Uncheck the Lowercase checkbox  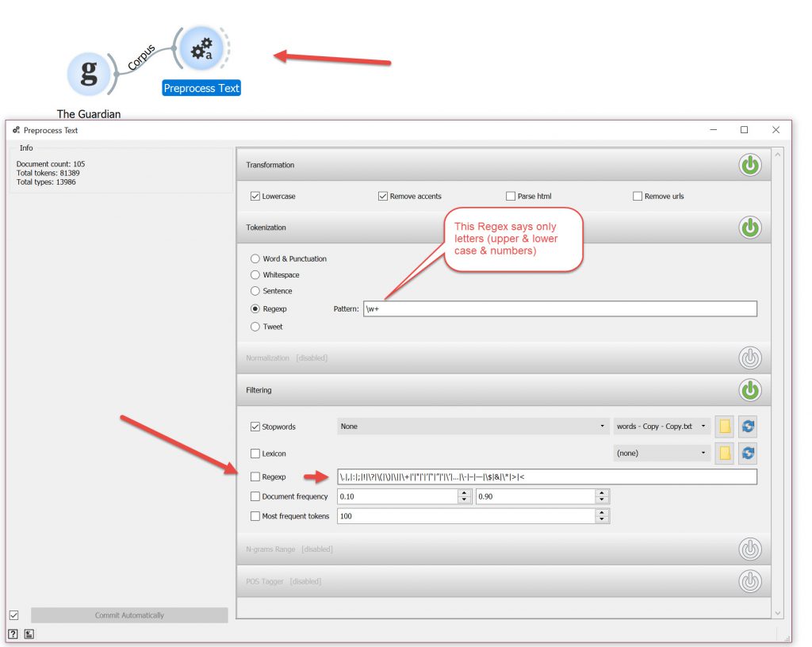[x=255, y=197]
